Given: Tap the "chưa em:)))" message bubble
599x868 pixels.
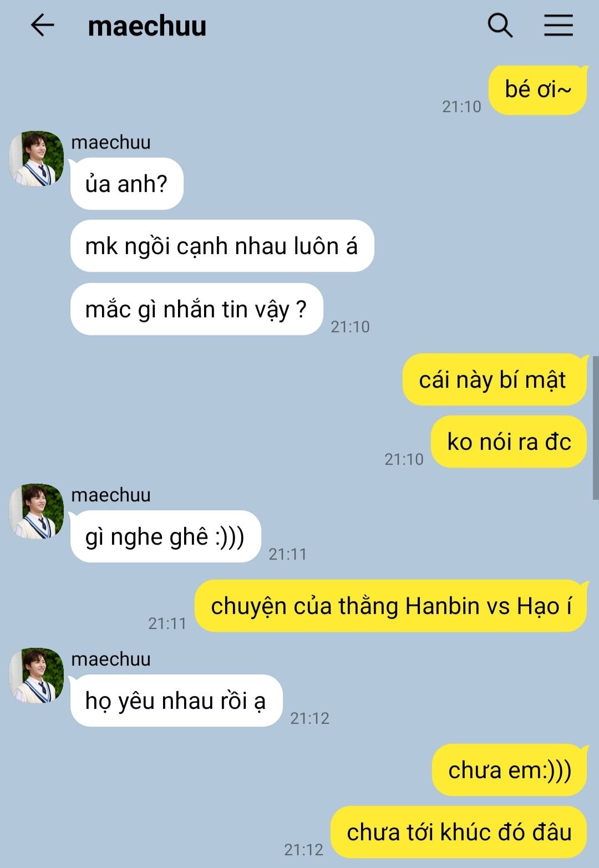Looking at the screenshot, I should point(509,770).
